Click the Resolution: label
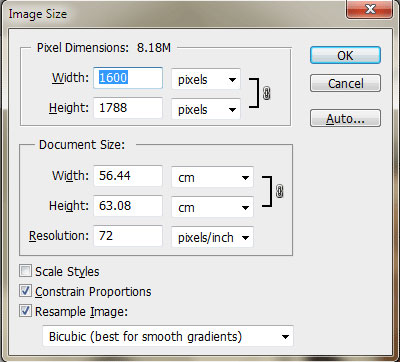Viewport: 400px width, 362px height. tap(59, 236)
